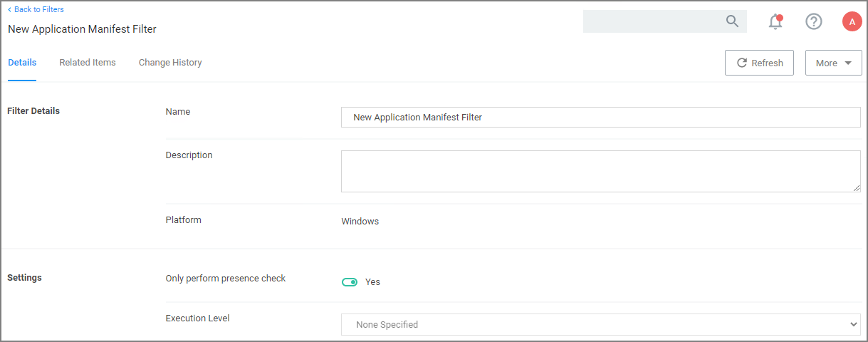Image resolution: width=868 pixels, height=342 pixels.
Task: Click the Settings section heading
Action: (24, 278)
